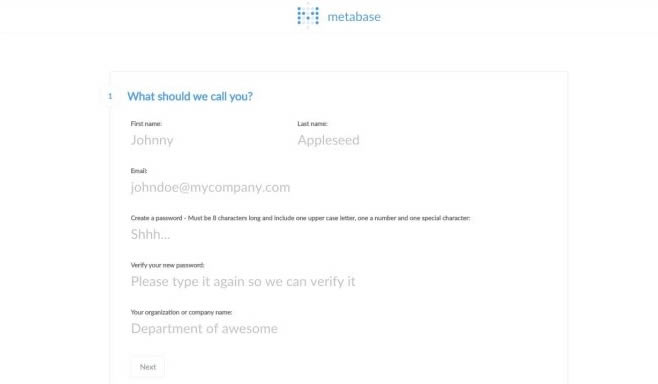The image size is (658, 384).
Task: Click the 'Verify your new password:' label
Action: pyautogui.click(x=167, y=265)
